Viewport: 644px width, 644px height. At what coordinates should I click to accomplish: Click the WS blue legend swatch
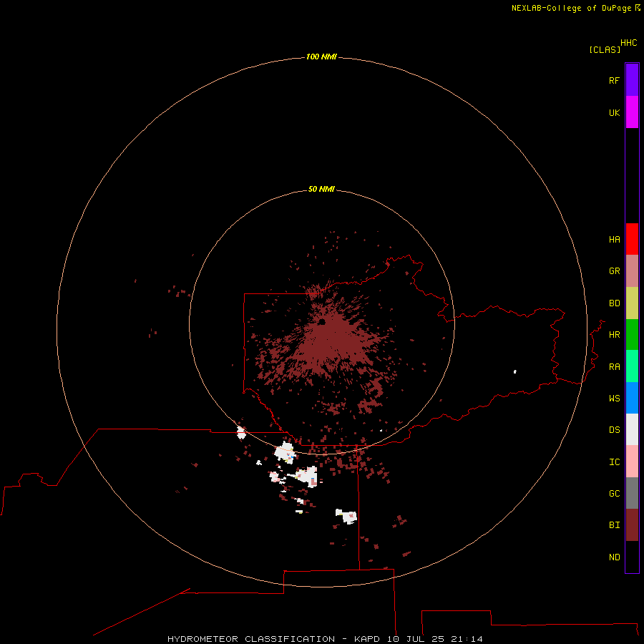click(632, 398)
